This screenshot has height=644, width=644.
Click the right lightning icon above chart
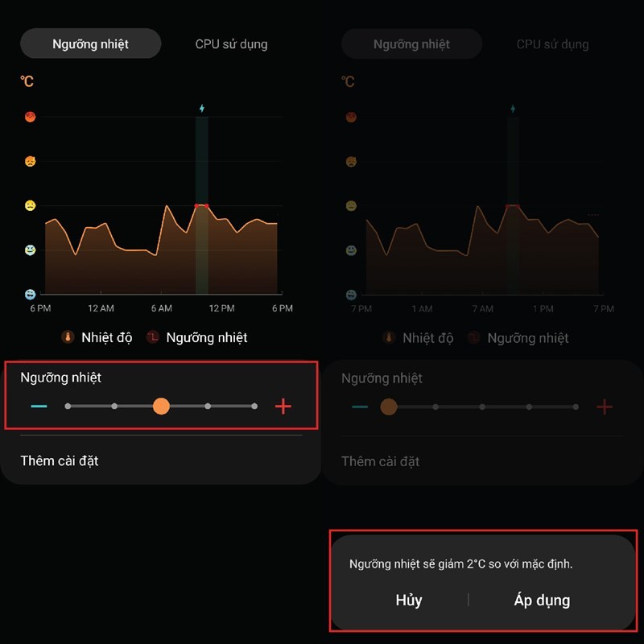[x=513, y=109]
